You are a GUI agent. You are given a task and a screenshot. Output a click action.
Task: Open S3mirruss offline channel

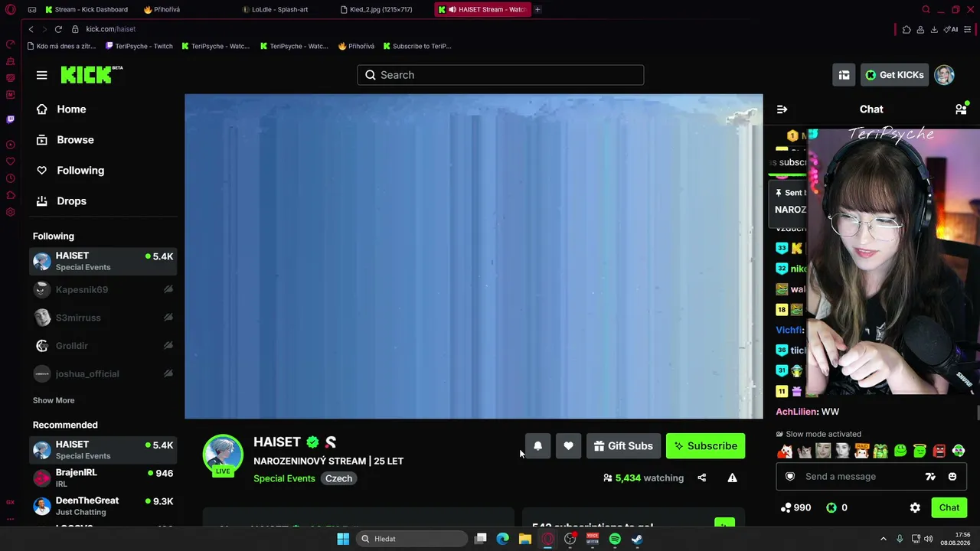(x=103, y=318)
